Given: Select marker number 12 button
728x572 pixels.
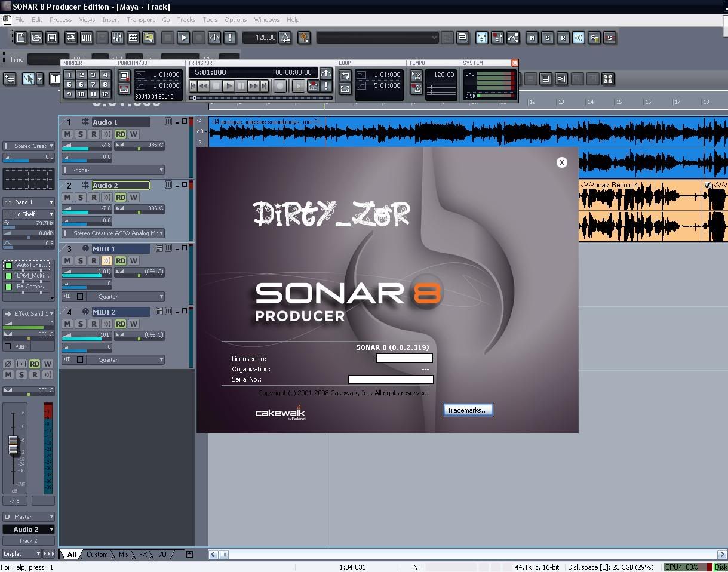Looking at the screenshot, I should (x=105, y=94).
